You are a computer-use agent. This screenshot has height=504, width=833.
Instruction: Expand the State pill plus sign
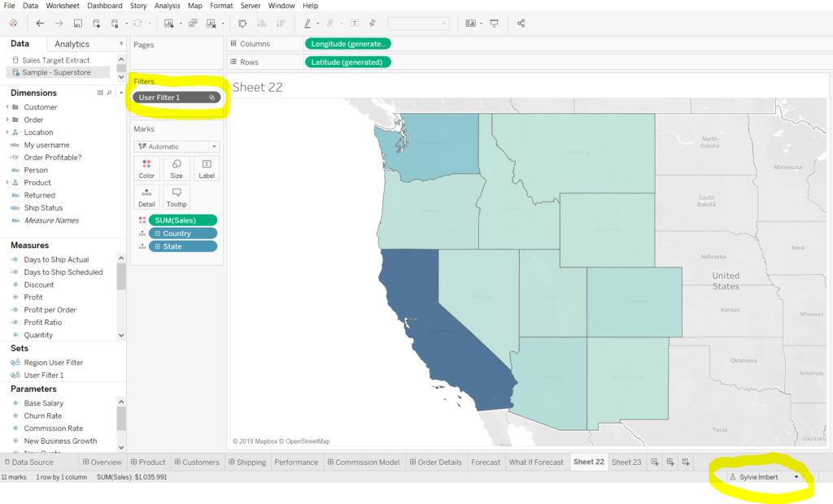coord(157,246)
